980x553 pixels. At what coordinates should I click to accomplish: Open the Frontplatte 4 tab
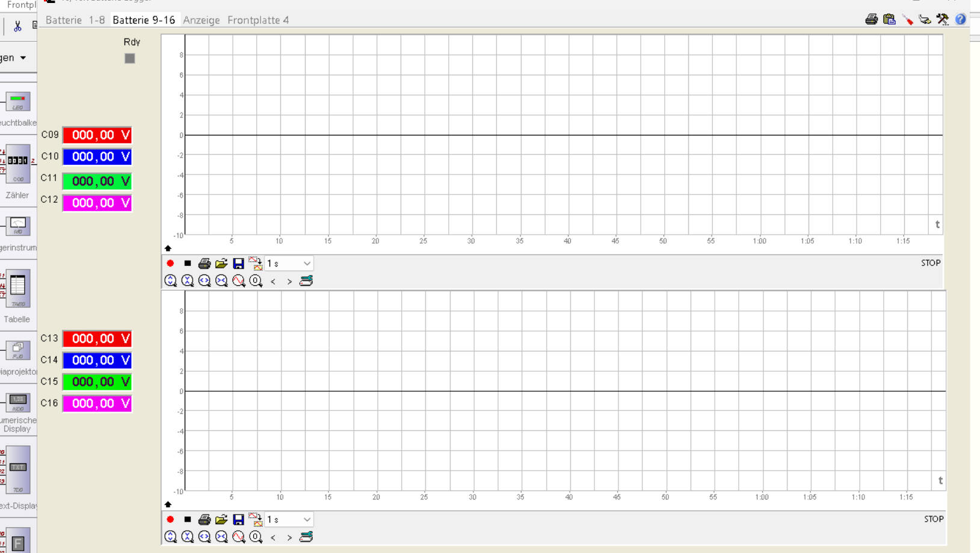point(258,20)
